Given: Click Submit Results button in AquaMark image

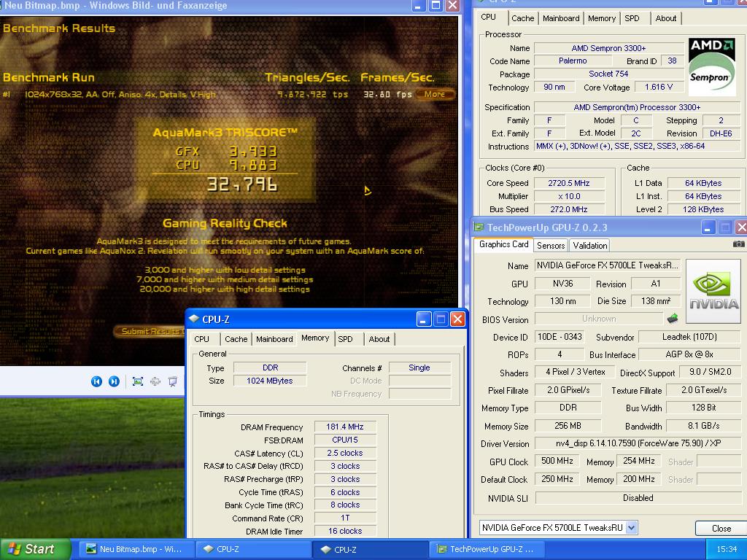Looking at the screenshot, I should (x=150, y=331).
